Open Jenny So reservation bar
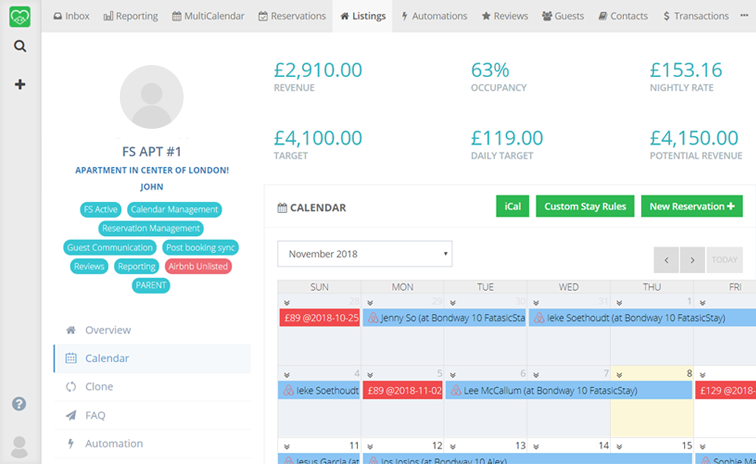Image resolution: width=756 pixels, height=464 pixels. click(x=444, y=318)
